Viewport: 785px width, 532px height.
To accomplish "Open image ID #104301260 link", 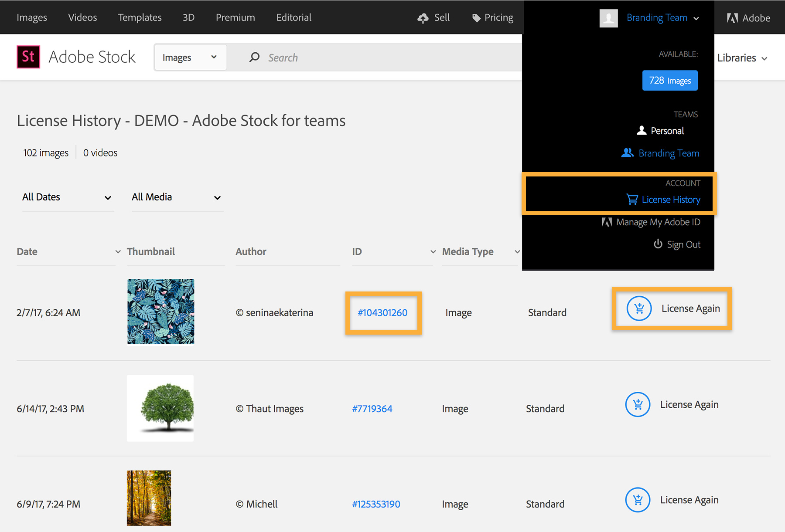I will click(382, 313).
